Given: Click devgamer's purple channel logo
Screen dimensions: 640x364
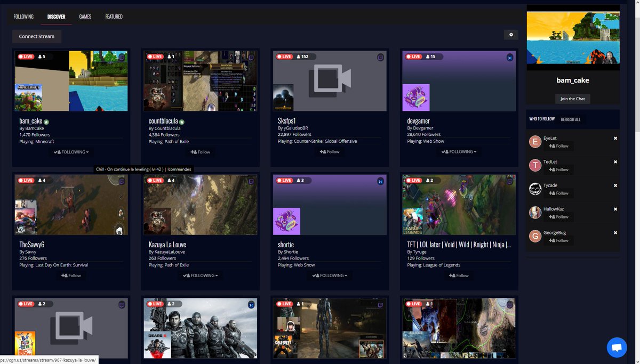Looking at the screenshot, I should coord(416,98).
